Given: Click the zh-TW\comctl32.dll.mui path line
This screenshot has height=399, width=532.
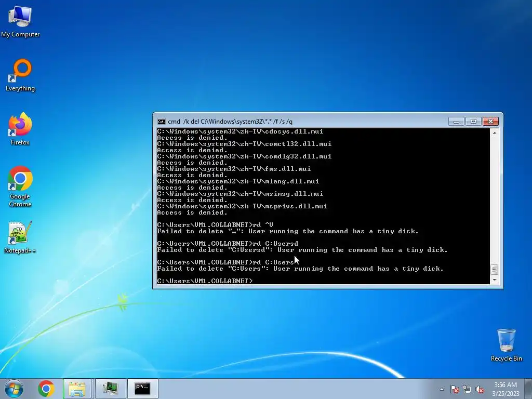Looking at the screenshot, I should (244, 144).
